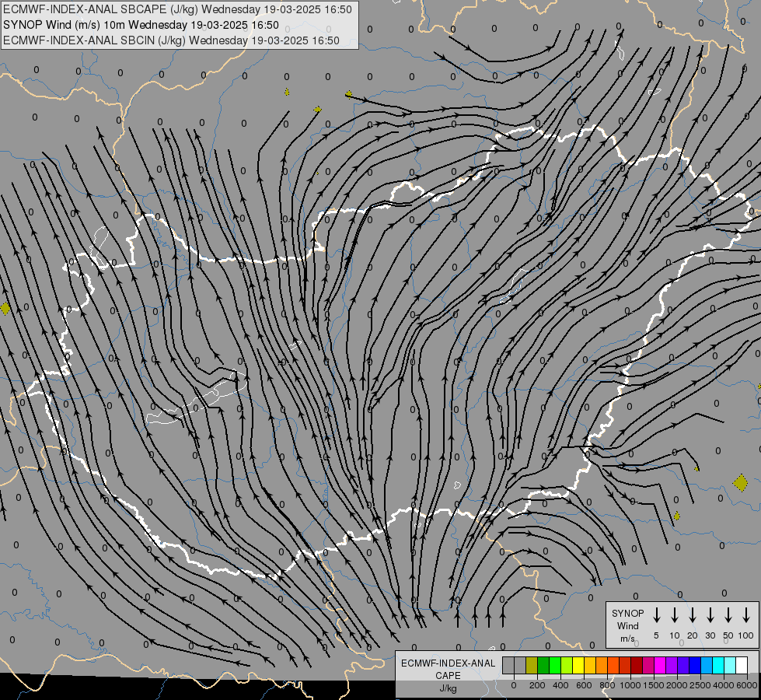
Task: Select the magenta swatch right of 1500 tick
Action: [660, 666]
